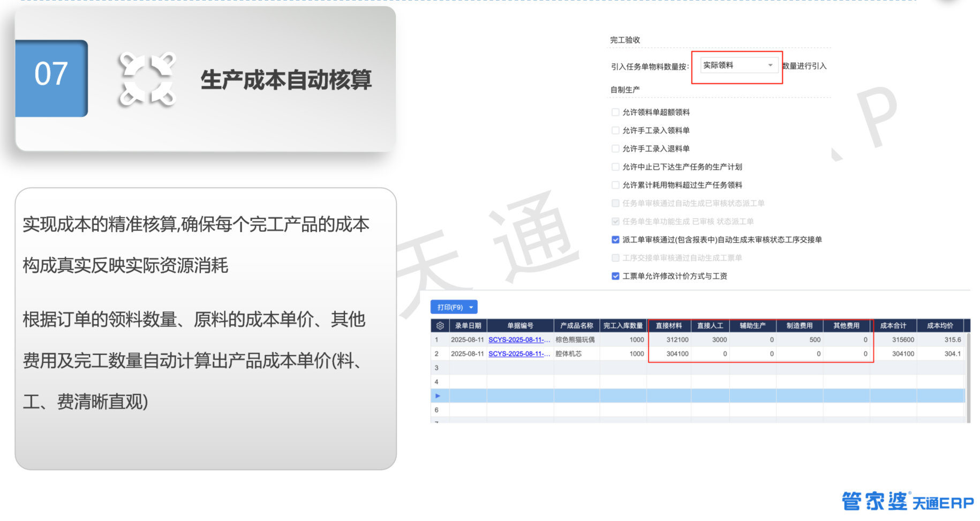Click the 成本均价 column header
The height and width of the screenshot is (521, 980).
point(940,325)
